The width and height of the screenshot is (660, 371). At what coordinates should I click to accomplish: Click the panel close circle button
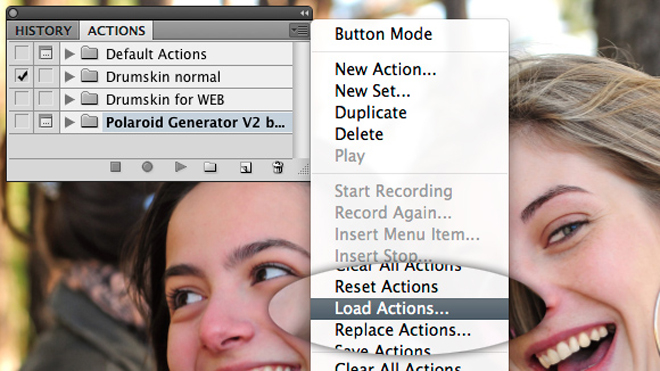[13, 13]
